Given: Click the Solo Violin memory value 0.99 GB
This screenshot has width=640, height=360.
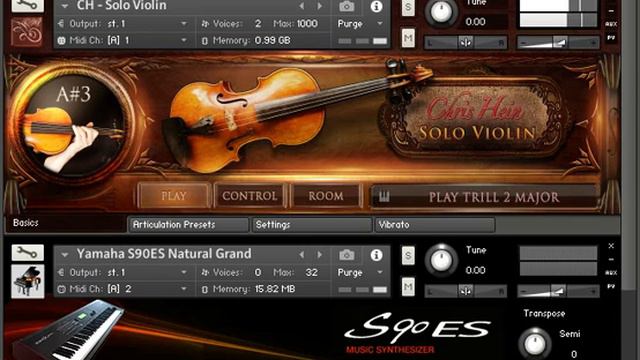Looking at the screenshot, I should click(272, 40).
